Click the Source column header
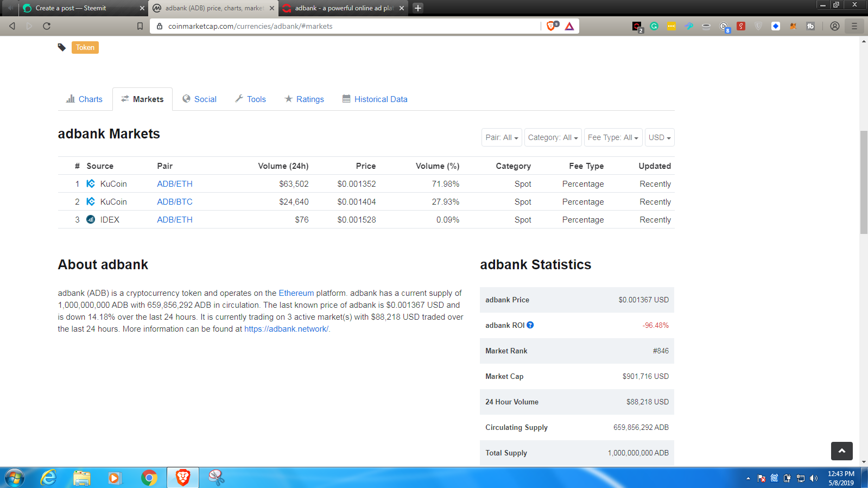Screen dimensions: 868x488 100,166
